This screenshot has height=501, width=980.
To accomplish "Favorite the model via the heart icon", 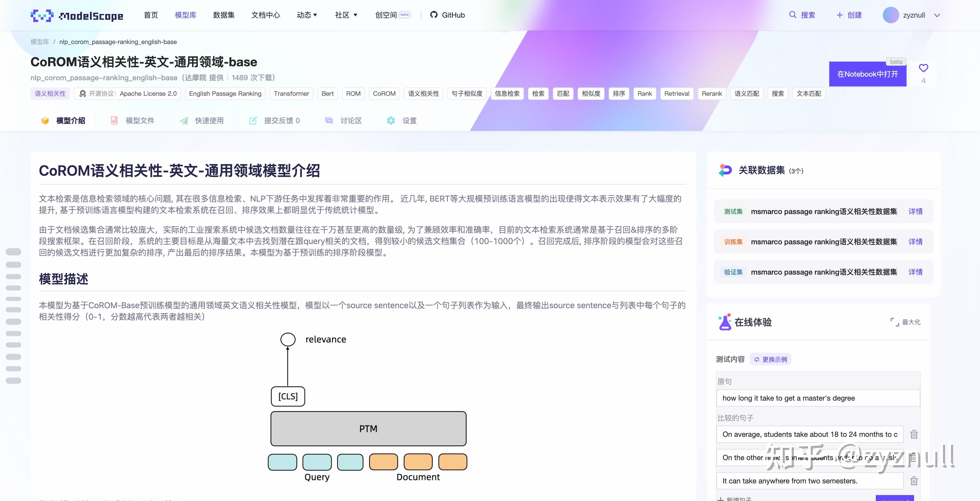I will [x=924, y=68].
